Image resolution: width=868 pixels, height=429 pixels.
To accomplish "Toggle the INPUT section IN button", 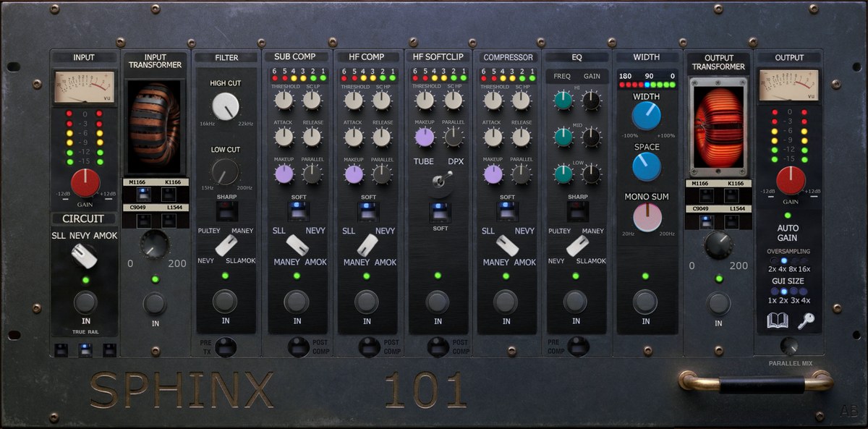I will point(85,302).
